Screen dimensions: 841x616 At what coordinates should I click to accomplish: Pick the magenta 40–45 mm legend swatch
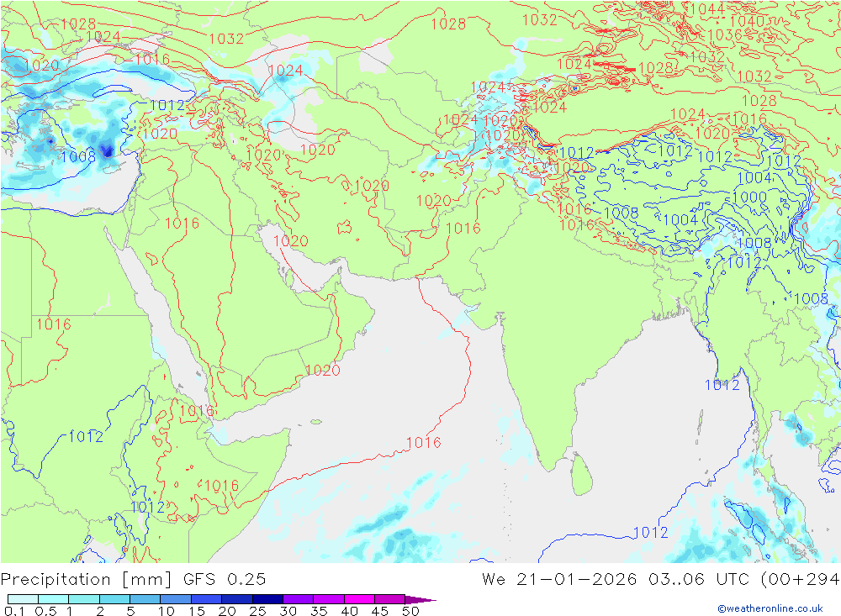coord(359,599)
